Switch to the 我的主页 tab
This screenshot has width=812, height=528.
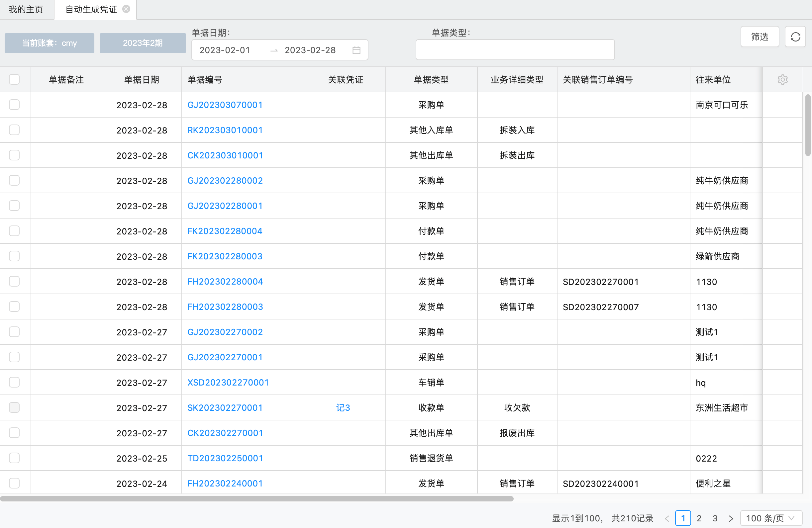tap(26, 10)
